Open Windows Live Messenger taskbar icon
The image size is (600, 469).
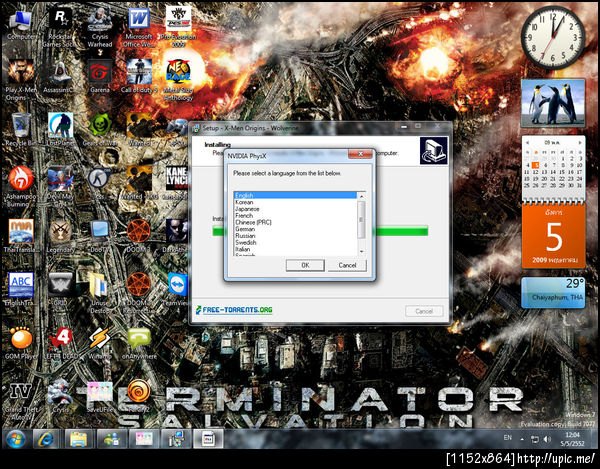pyautogui.click(x=111, y=439)
